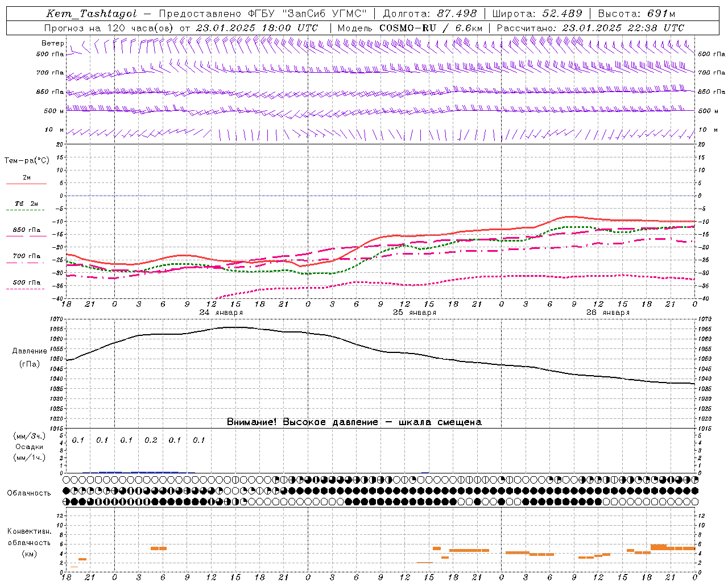Click the 'Td 2м' dew point legend entry
This screenshot has width=728, height=582.
(x=26, y=203)
